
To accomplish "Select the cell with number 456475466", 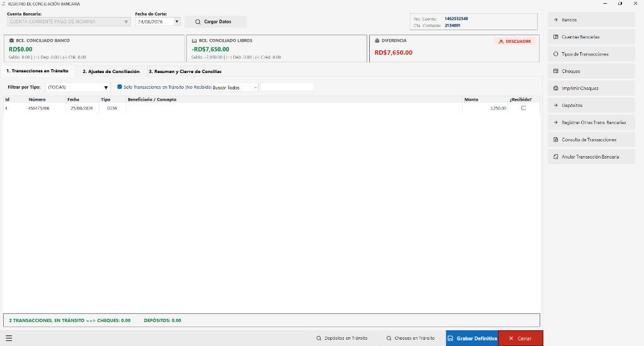I will [x=46, y=108].
